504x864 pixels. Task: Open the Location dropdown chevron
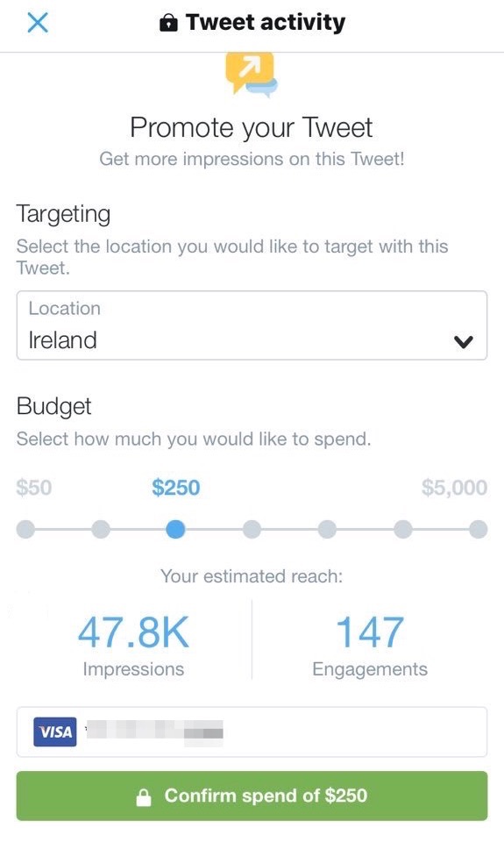point(463,341)
